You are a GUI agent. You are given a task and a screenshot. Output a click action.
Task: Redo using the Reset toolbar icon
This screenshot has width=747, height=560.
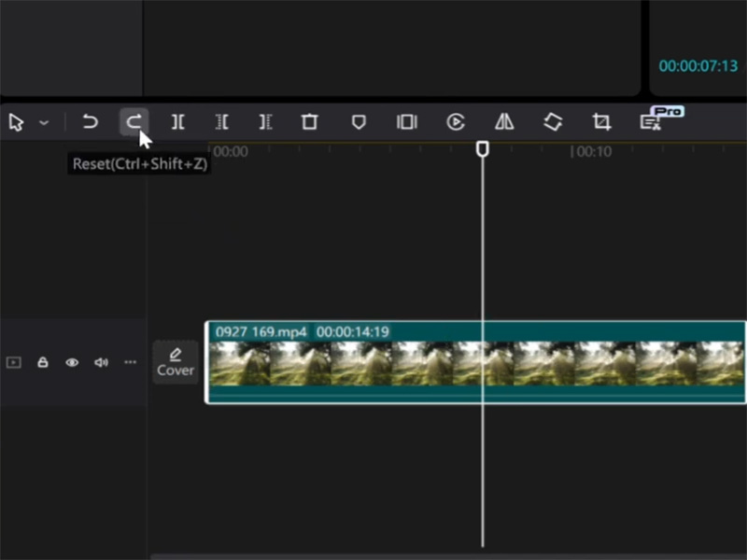pyautogui.click(x=134, y=122)
